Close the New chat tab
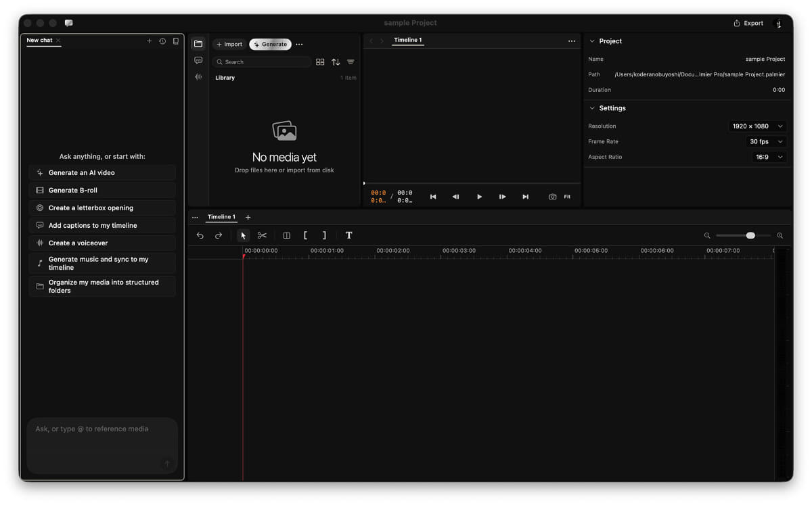The height and width of the screenshot is (505, 812). [x=58, y=41]
